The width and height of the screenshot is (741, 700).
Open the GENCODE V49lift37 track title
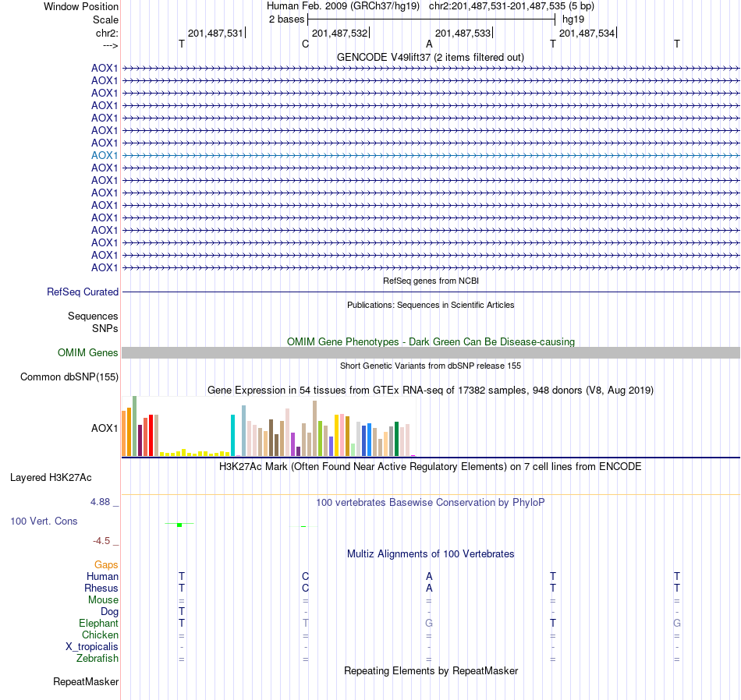click(431, 57)
